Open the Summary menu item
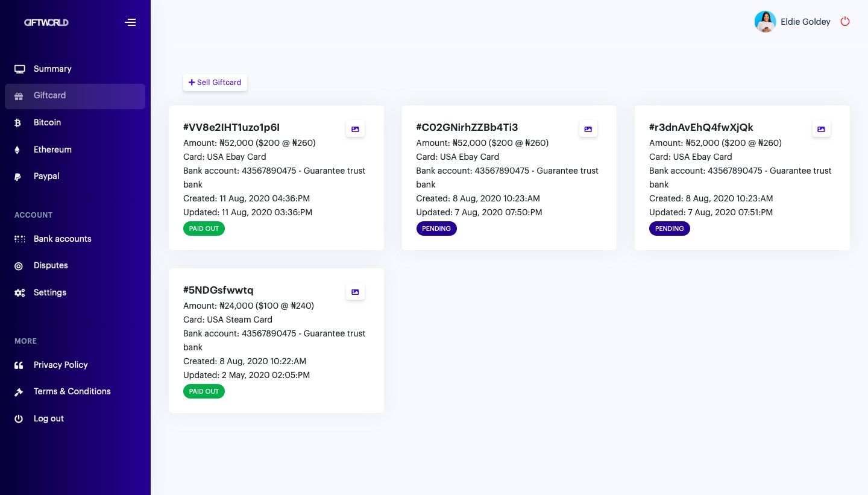Screen dimensions: 868x495 click(x=52, y=69)
